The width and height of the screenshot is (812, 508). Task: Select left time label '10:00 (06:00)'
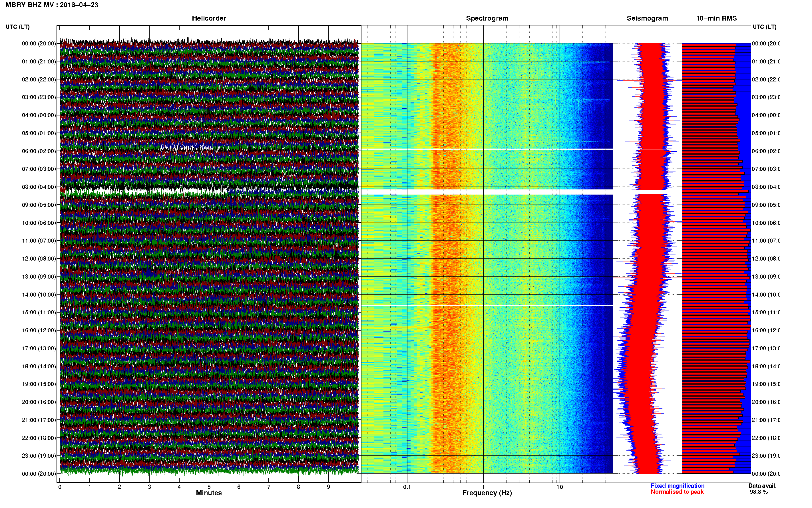39,223
